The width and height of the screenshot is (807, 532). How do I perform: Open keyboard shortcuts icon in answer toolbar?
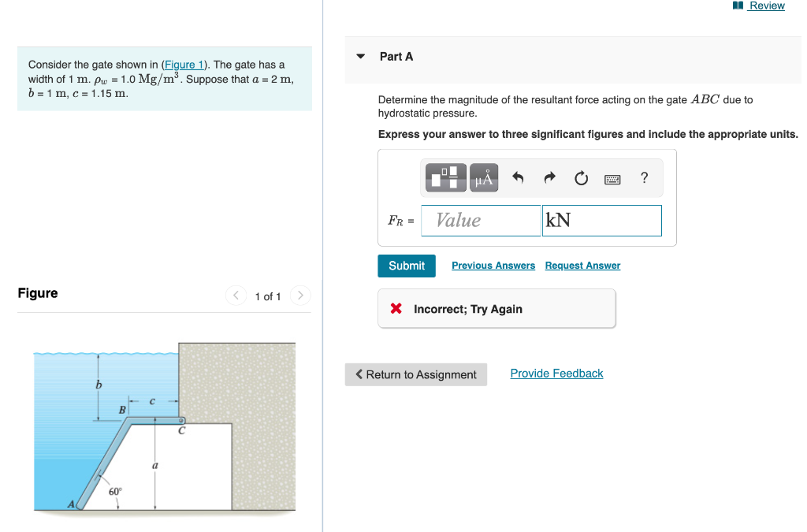pos(612,178)
